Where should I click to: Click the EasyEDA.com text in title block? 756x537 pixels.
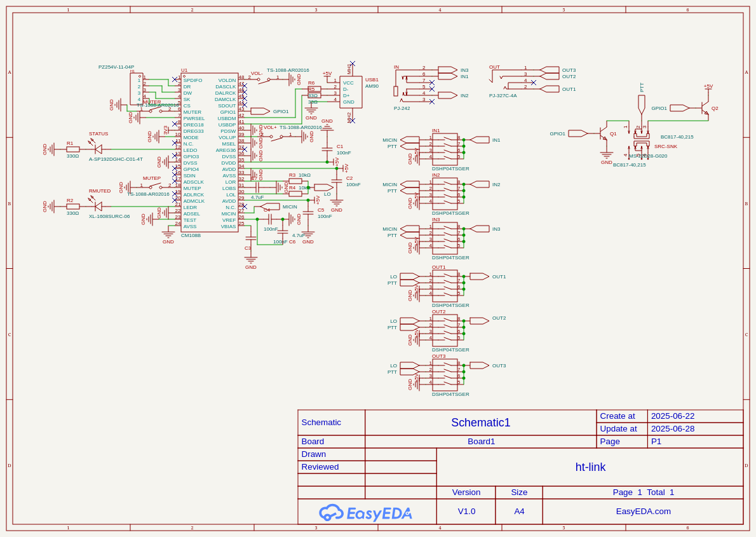coord(643,512)
